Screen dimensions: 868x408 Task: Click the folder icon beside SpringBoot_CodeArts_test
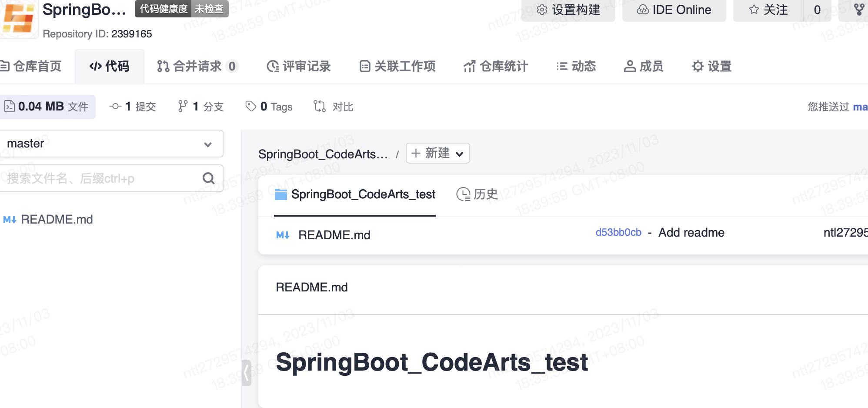coord(281,194)
